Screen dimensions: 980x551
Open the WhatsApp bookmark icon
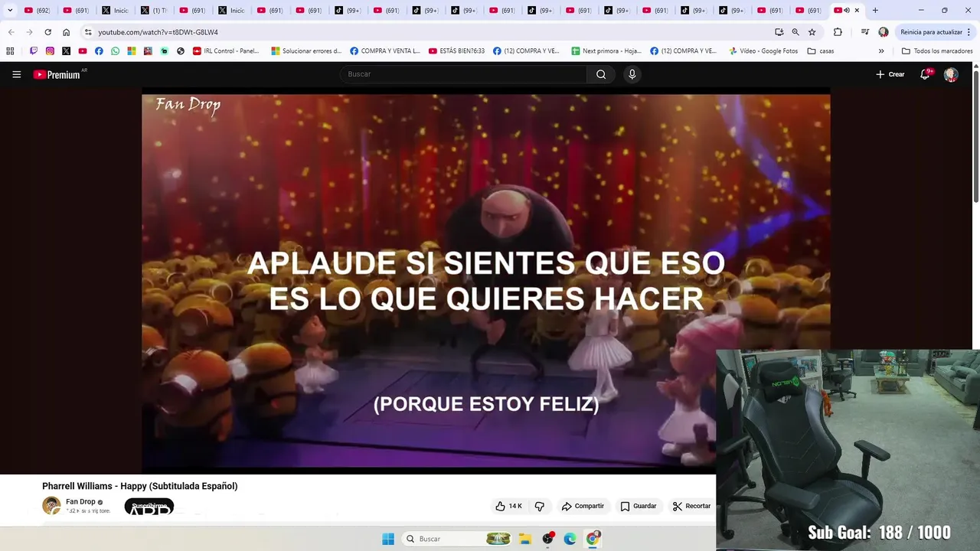pyautogui.click(x=116, y=51)
